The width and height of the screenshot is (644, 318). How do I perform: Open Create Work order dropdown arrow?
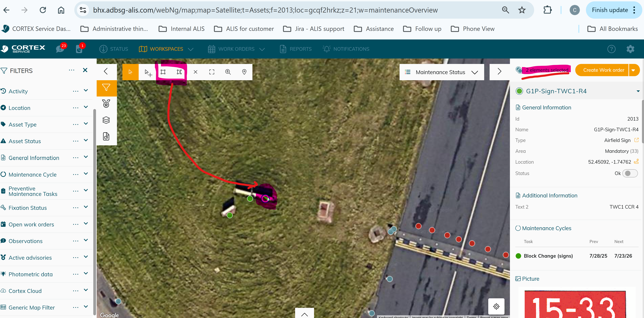(634, 70)
